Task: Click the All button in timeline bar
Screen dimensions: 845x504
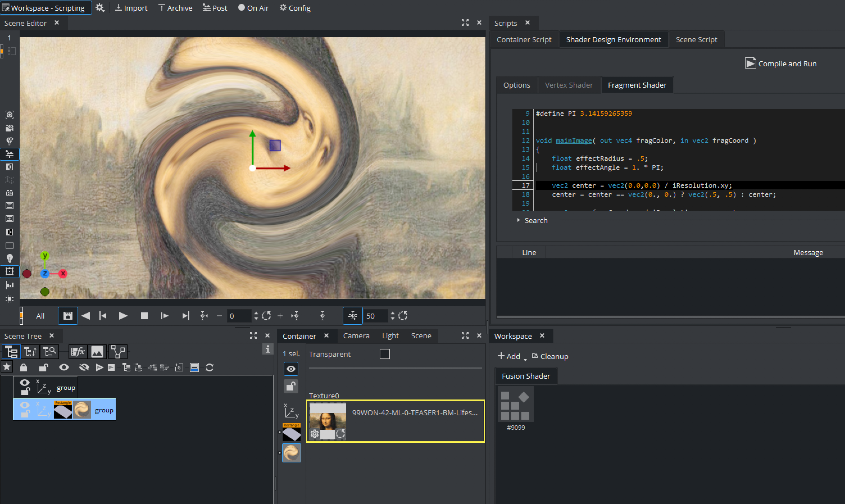Action: 40,316
